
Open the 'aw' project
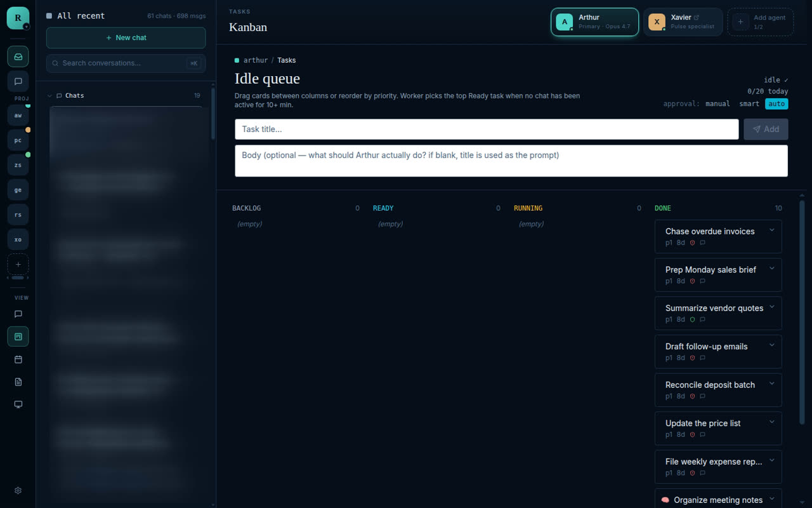18,116
